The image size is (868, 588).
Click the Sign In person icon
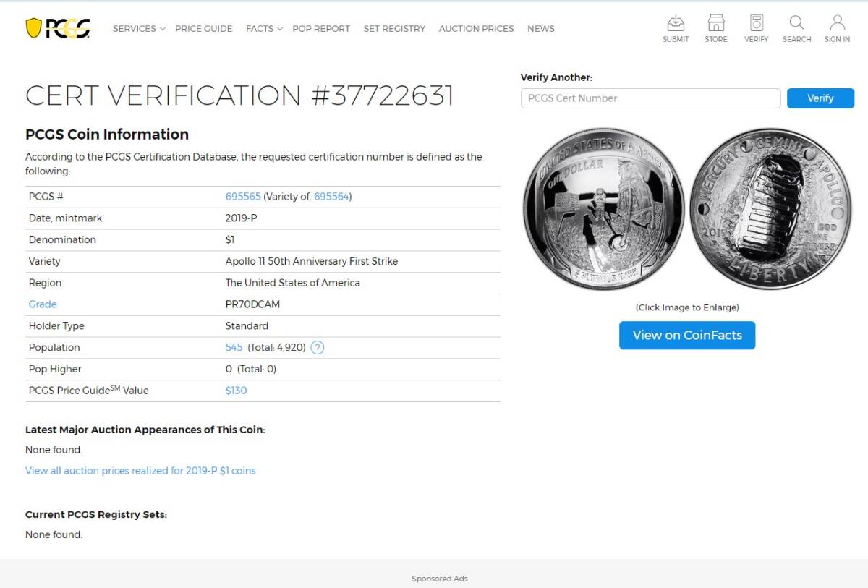coord(837,28)
